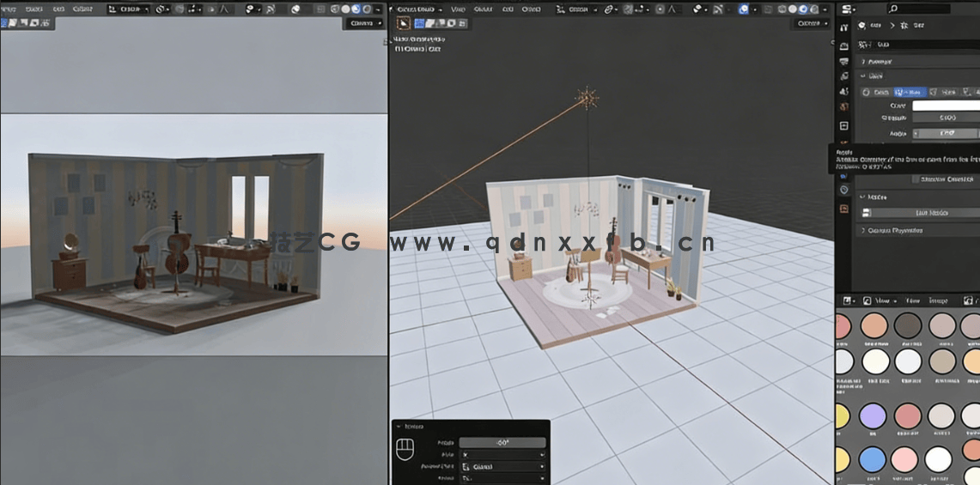
Task: Open the View Layer properties tab icon
Action: 844,76
